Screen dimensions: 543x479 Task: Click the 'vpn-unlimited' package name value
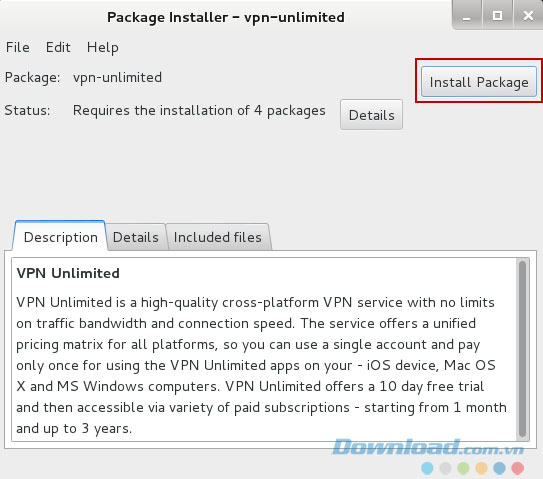117,77
